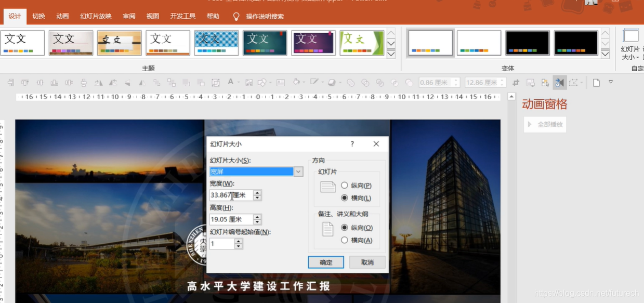Click the lightbulb search icon in ribbon
Viewport: 644px width, 303px height.
tap(236, 17)
